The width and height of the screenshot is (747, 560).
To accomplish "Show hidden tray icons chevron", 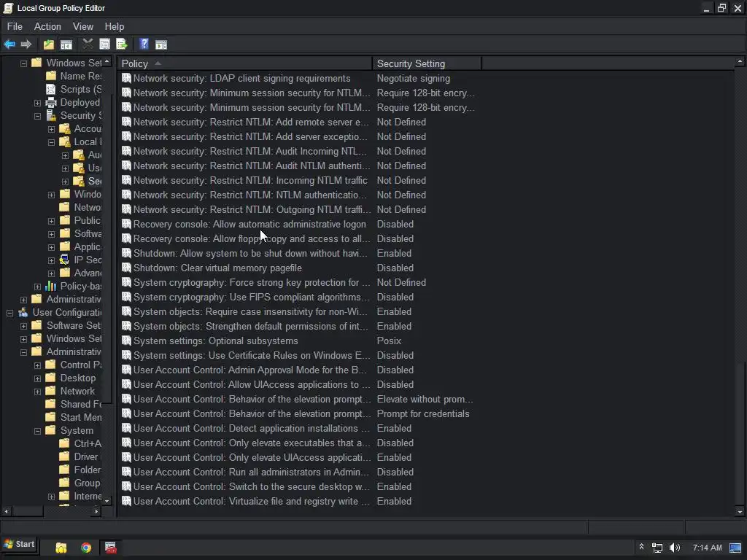I will [641, 547].
